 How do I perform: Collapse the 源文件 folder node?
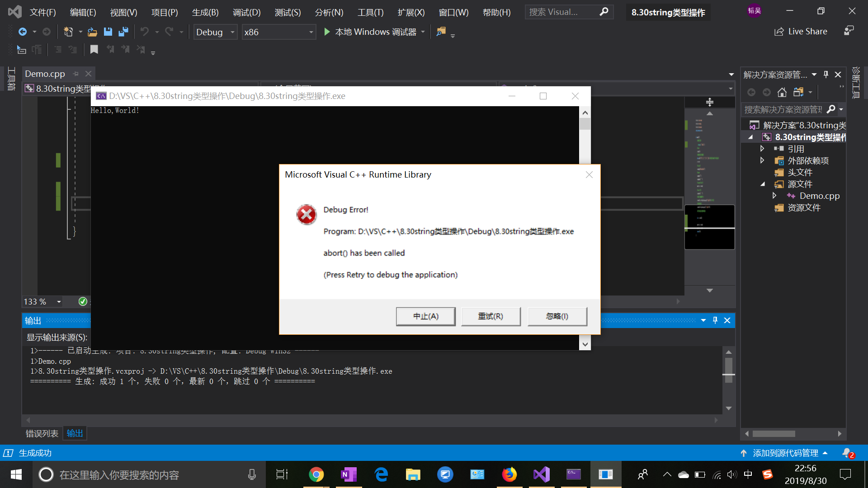762,184
